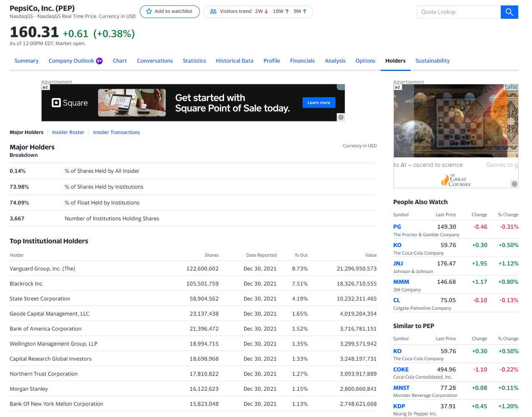
Task: Select the Major Holders sub-tab
Action: (26, 132)
